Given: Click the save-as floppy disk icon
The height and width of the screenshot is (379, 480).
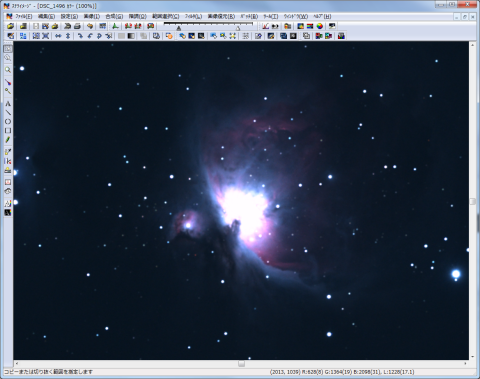Looking at the screenshot, I should point(45,26).
